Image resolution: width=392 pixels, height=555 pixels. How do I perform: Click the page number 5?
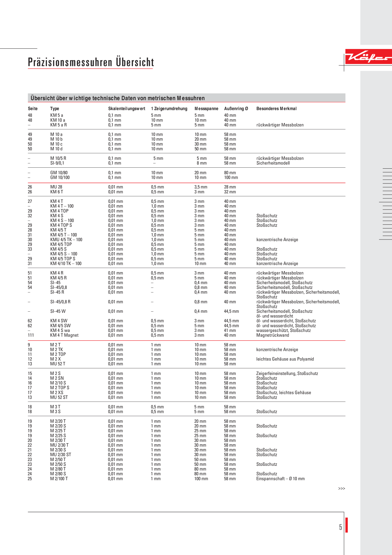coord(340,527)
